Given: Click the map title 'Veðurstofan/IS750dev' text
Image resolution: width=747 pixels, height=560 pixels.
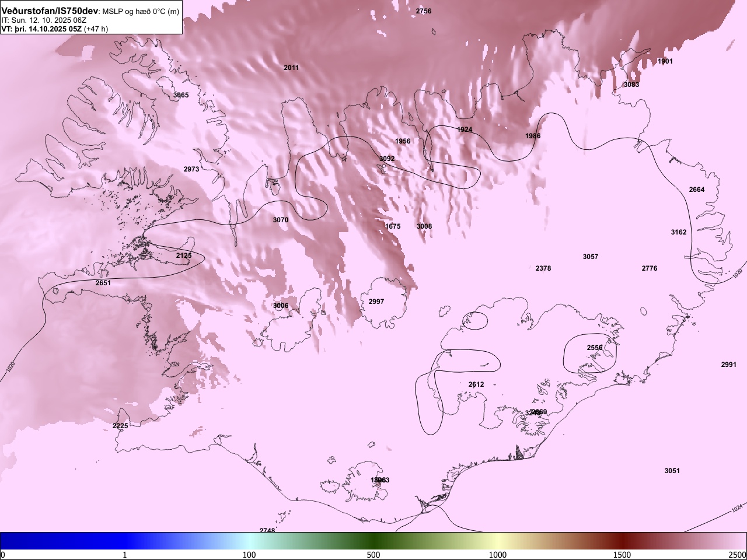Looking at the screenshot, I should (x=50, y=11).
